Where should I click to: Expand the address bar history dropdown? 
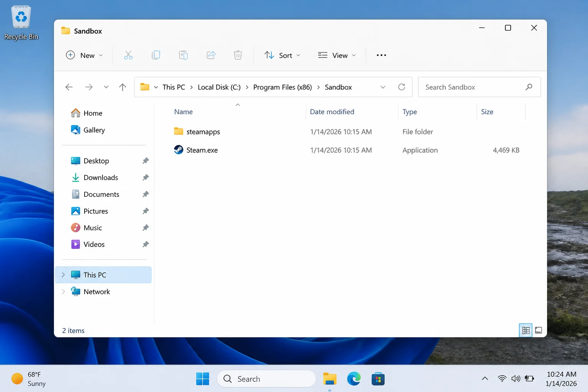tap(383, 87)
